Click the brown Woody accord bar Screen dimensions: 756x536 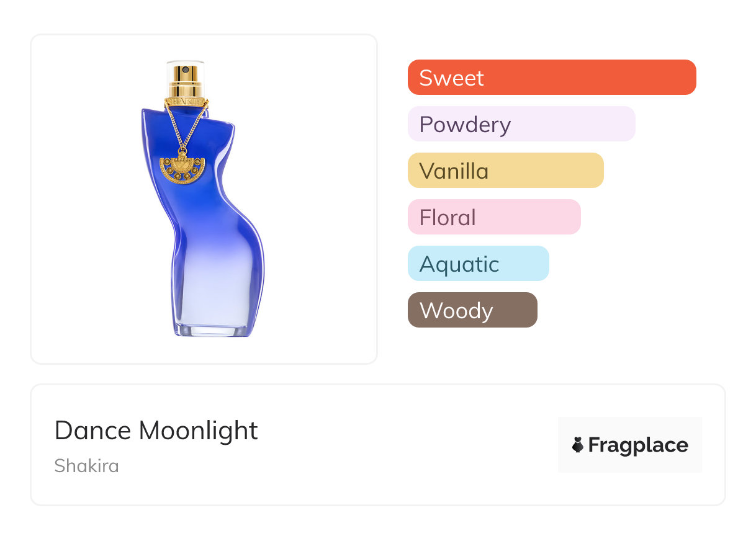click(472, 310)
